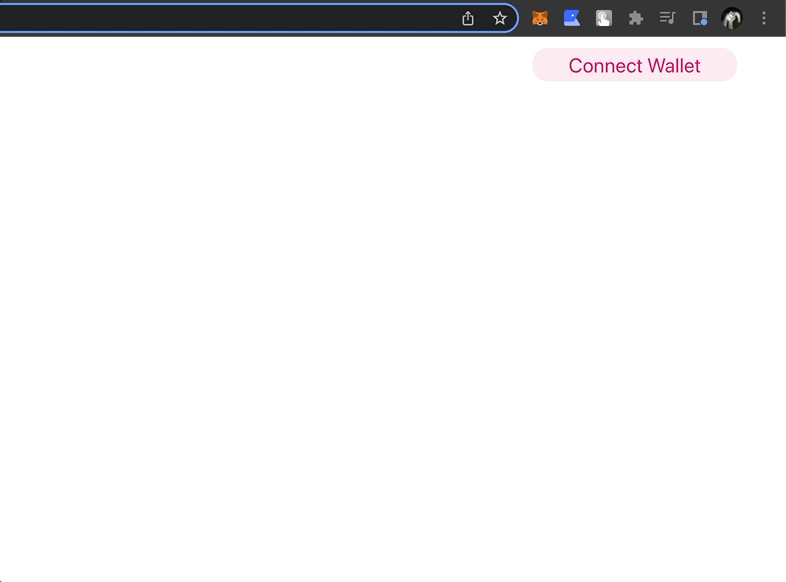This screenshot has width=786, height=582.
Task: Share this page from the address bar
Action: pos(468,19)
